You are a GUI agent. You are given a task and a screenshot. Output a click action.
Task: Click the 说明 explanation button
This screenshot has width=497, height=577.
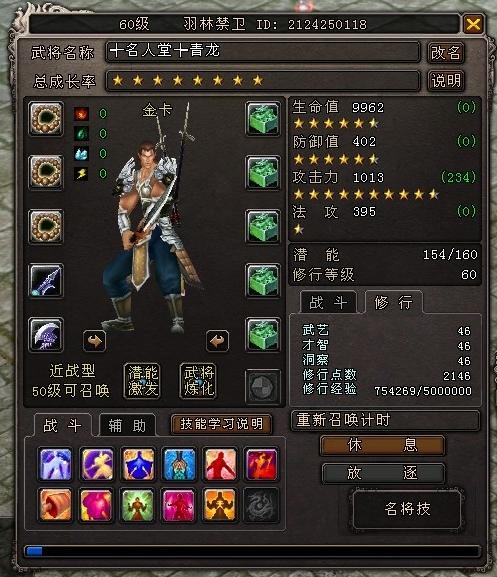pos(446,81)
